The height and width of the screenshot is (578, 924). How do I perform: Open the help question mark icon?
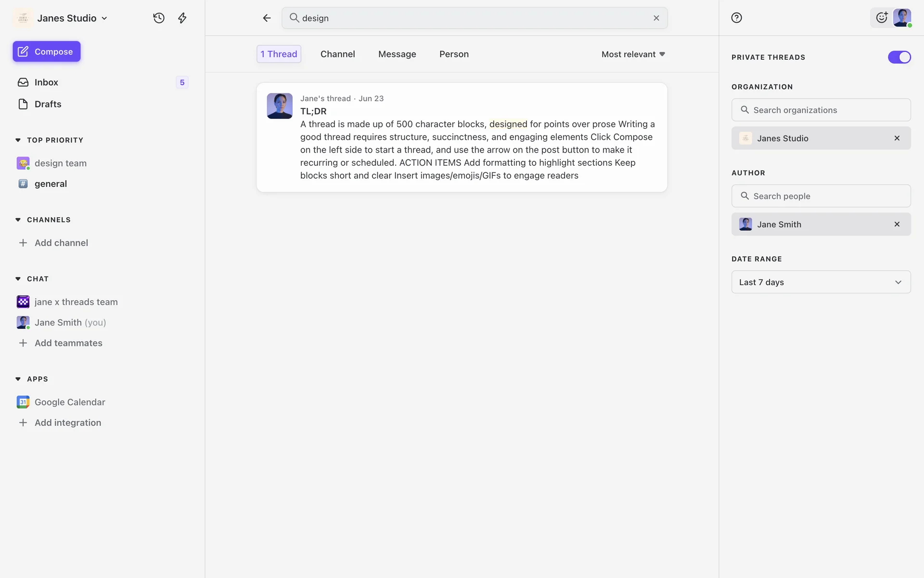point(736,18)
